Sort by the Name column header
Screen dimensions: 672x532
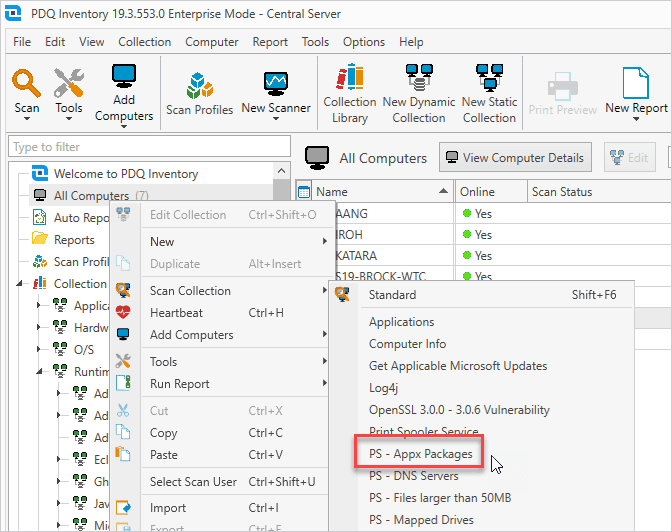coord(382,192)
